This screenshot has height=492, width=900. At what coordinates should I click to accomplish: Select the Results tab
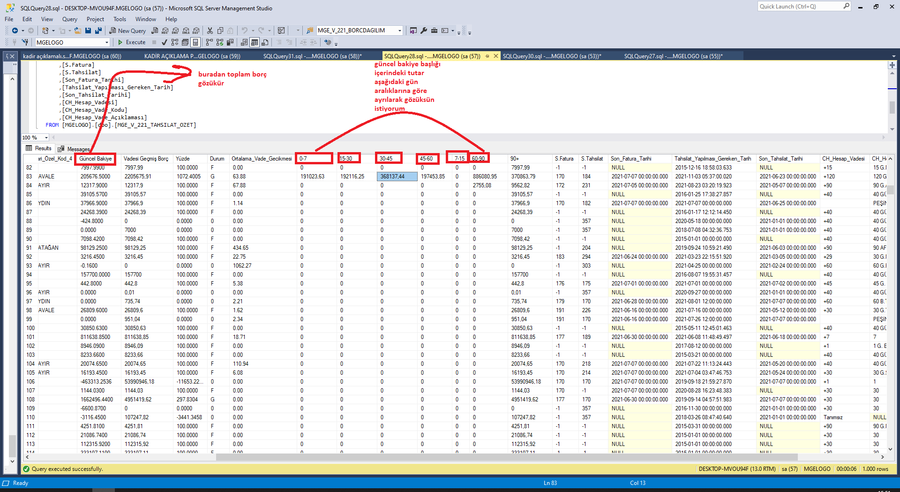click(x=38, y=148)
